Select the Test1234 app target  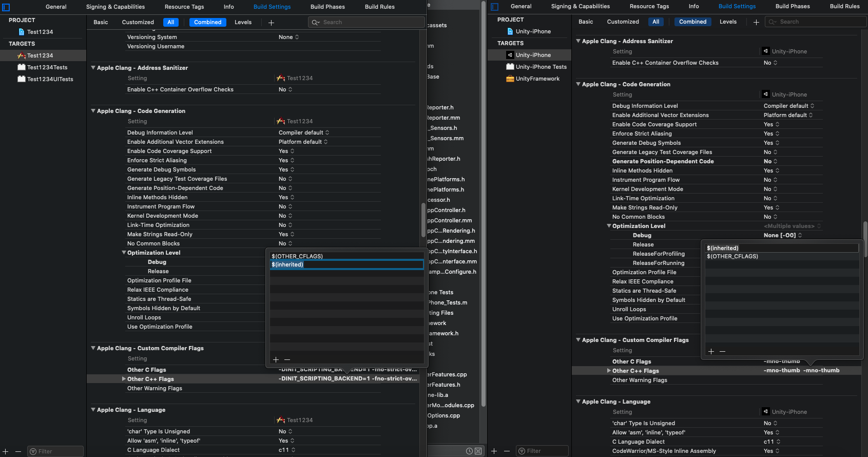point(40,55)
